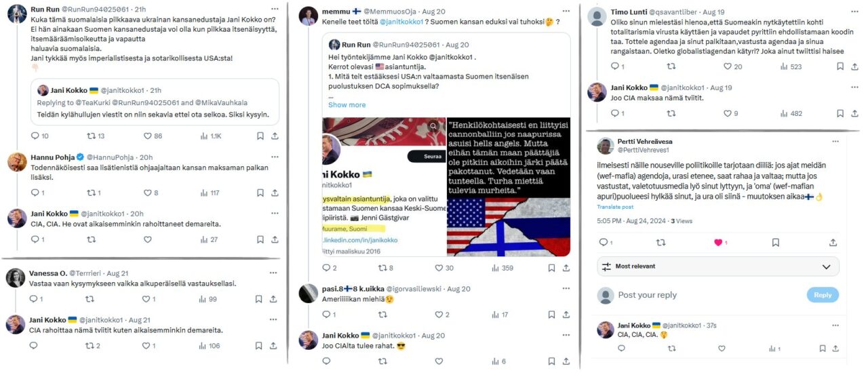Reply to memmu's tweet with 2 comments
This screenshot has height=375, width=868.
(329, 268)
